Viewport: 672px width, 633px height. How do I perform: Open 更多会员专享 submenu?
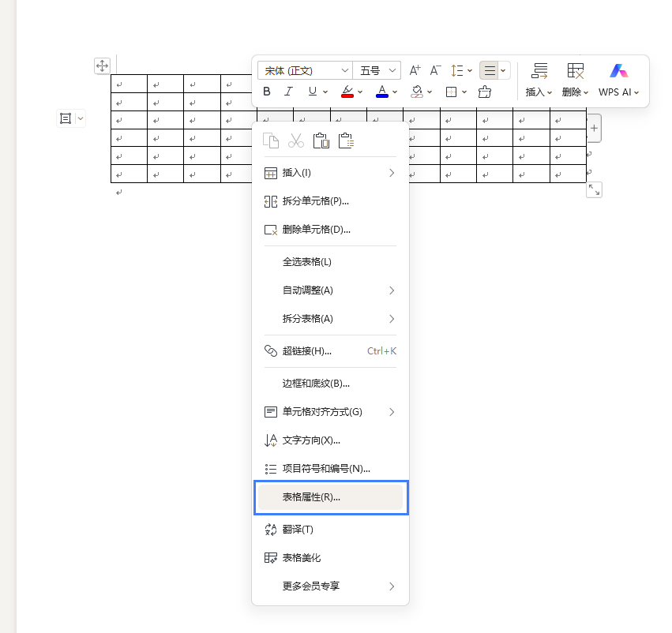point(330,586)
